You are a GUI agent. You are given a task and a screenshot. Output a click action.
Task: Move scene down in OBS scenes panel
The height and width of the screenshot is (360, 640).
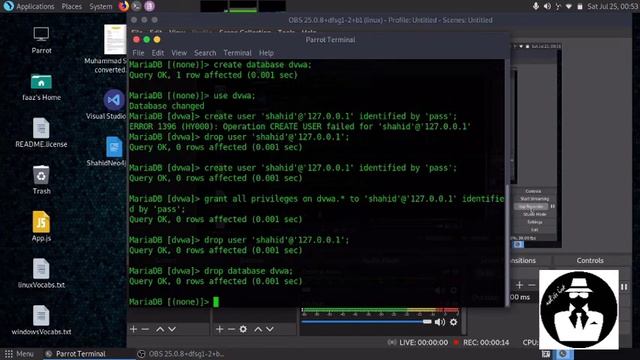click(172, 329)
